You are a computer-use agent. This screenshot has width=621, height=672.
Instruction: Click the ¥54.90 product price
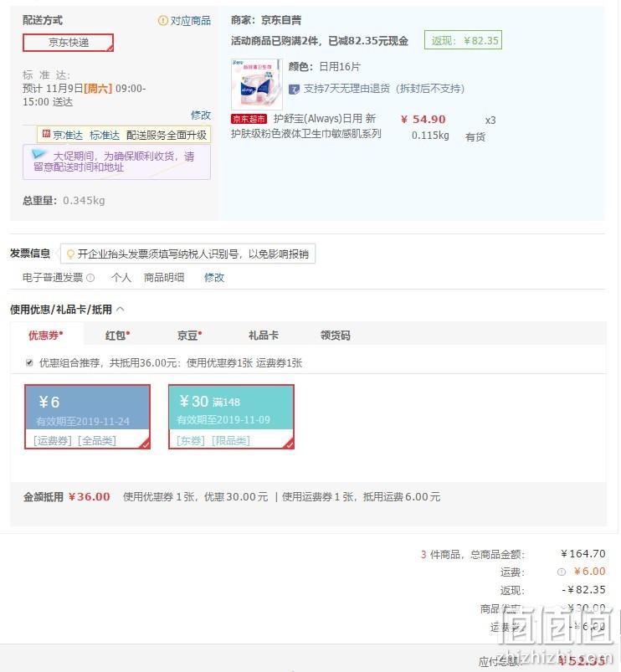423,119
